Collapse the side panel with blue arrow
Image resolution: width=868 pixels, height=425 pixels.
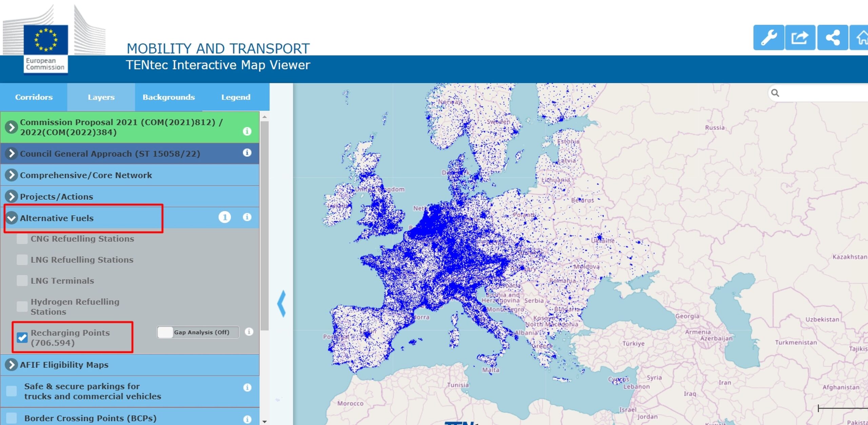click(x=281, y=304)
